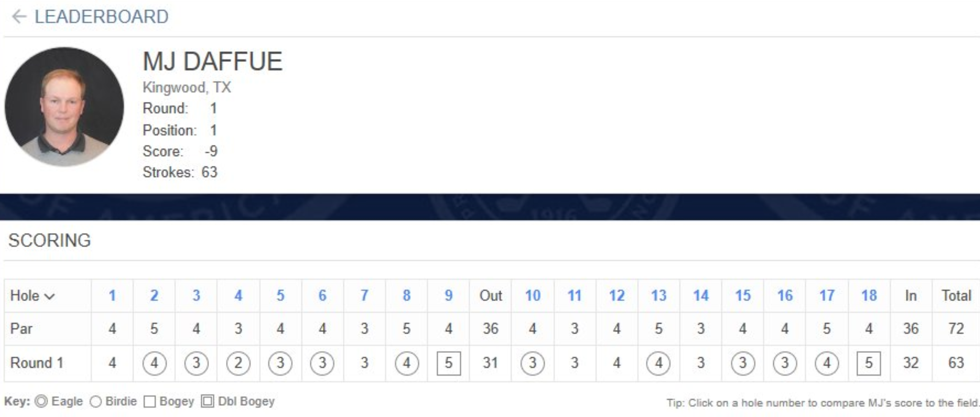This screenshot has width=980, height=417.
Task: Open hole 13 field comparison
Action: point(659,296)
